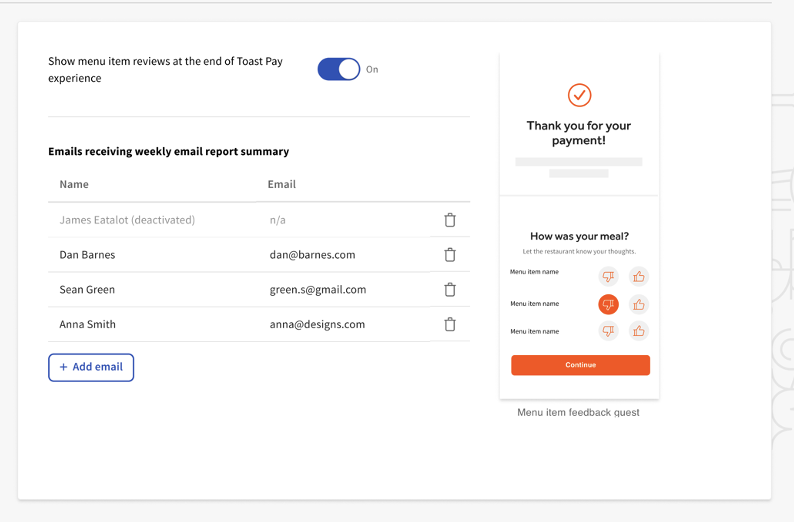Image resolution: width=794 pixels, height=522 pixels.
Task: Remove Sean Green using the trash icon
Action: (450, 290)
